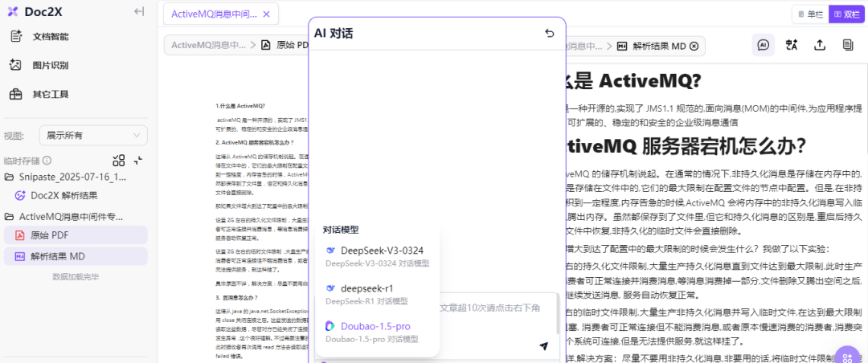The width and height of the screenshot is (868, 363).
Task: Switch to the ActiveMQ消息中间 document tab
Action: (x=215, y=14)
